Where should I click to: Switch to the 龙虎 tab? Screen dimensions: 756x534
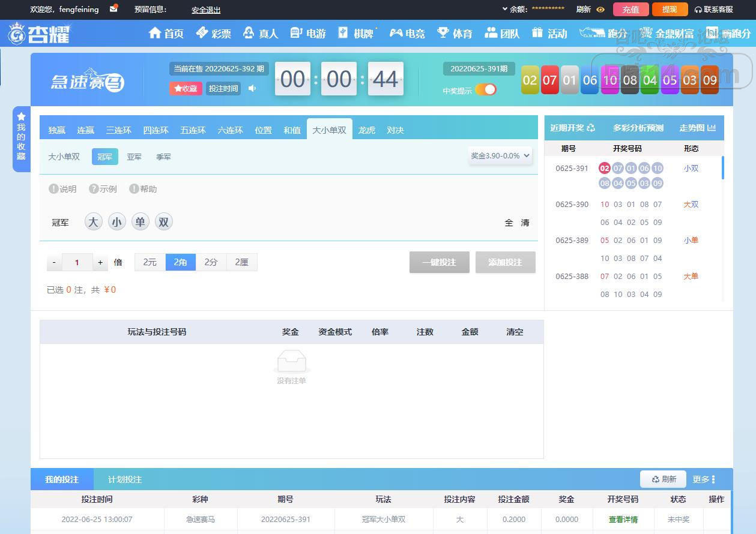tap(366, 130)
